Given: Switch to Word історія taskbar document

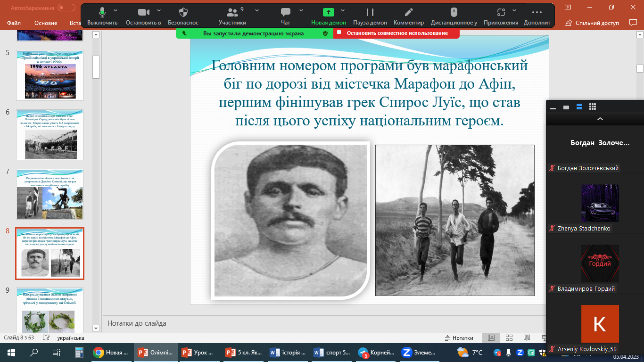Looking at the screenshot, I should click(x=288, y=352).
